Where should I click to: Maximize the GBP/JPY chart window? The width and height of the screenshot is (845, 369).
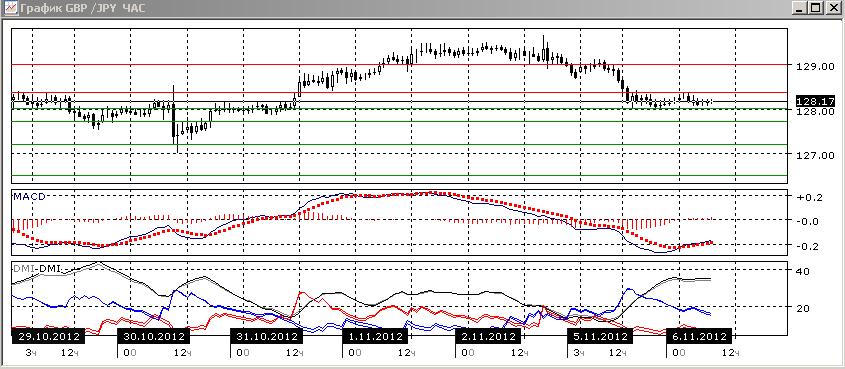coord(815,8)
